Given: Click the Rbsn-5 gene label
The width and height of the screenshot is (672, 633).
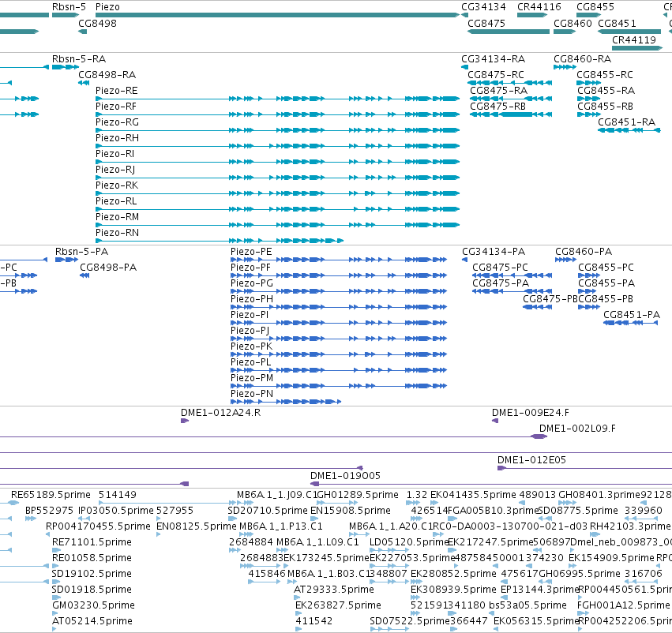Looking at the screenshot, I should [x=69, y=7].
